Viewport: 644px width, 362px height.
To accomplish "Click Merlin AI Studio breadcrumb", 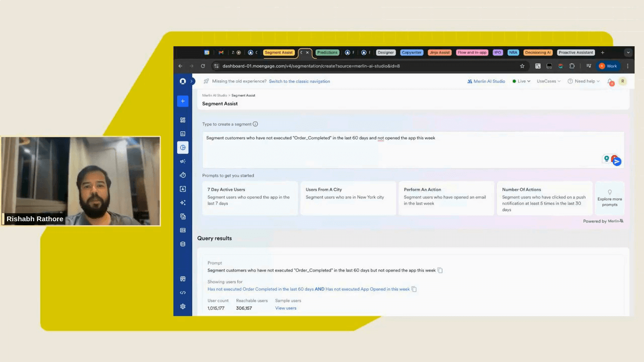I will tap(214, 96).
